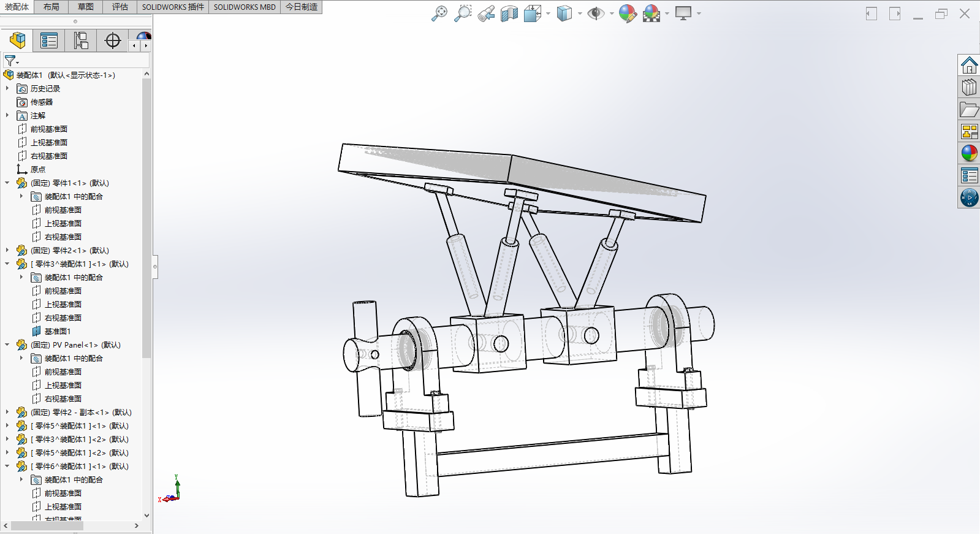
Task: Open Edit Appearance color ball
Action: tap(628, 13)
